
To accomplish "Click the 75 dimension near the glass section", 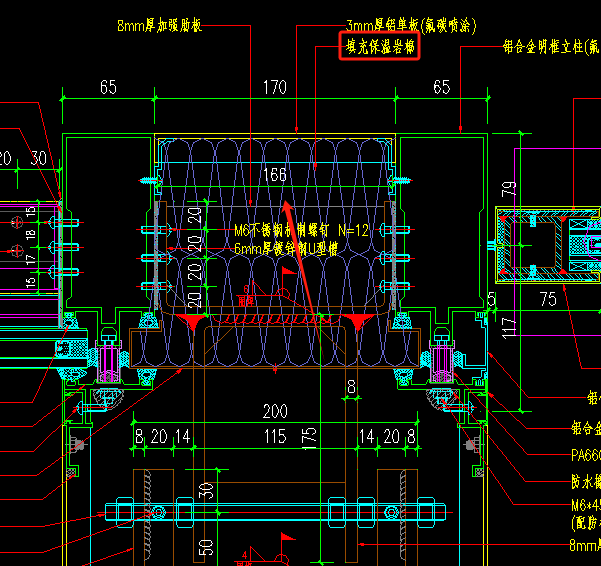I will tap(547, 298).
